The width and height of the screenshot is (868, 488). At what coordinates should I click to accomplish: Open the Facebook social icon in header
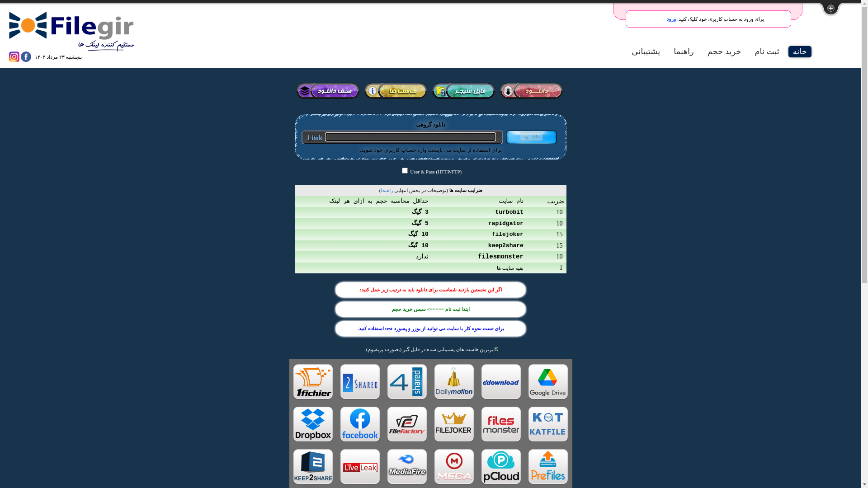(x=26, y=56)
